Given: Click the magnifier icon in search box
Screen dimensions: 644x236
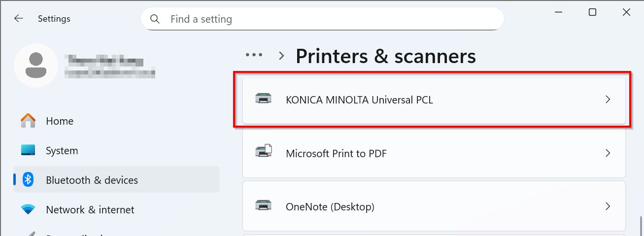Looking at the screenshot, I should pyautogui.click(x=155, y=19).
